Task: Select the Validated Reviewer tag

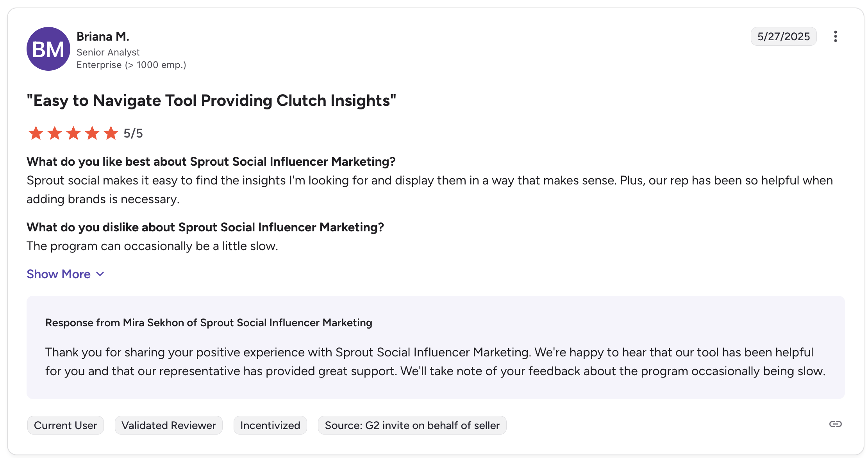Action: tap(168, 425)
